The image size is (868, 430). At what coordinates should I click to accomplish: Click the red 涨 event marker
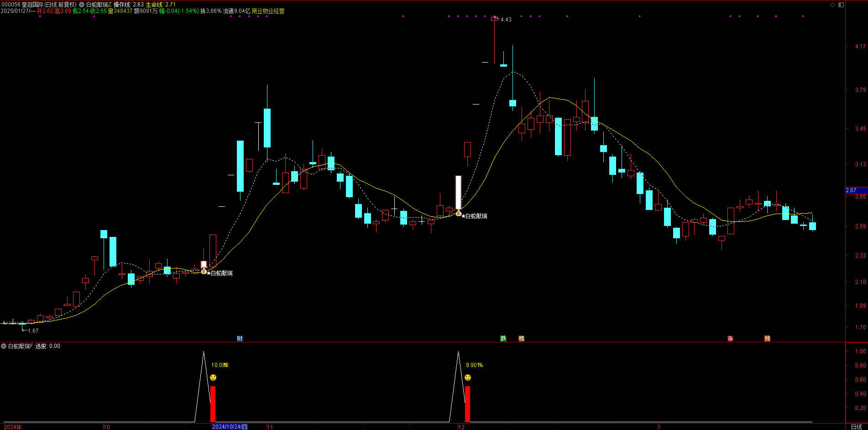pyautogui.click(x=730, y=338)
